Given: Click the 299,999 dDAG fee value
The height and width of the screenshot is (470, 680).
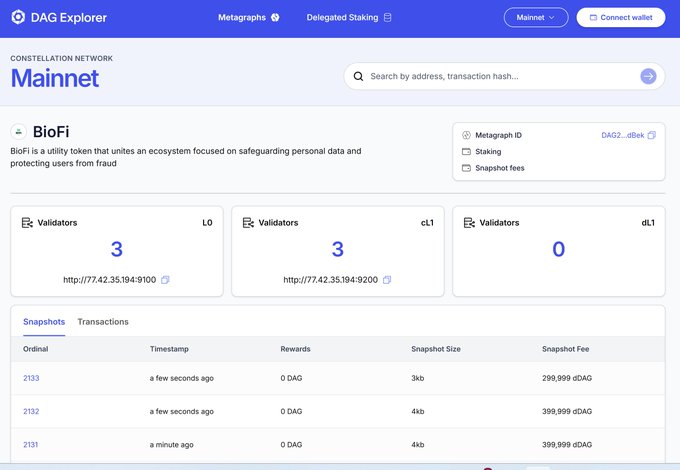Looking at the screenshot, I should (x=567, y=378).
